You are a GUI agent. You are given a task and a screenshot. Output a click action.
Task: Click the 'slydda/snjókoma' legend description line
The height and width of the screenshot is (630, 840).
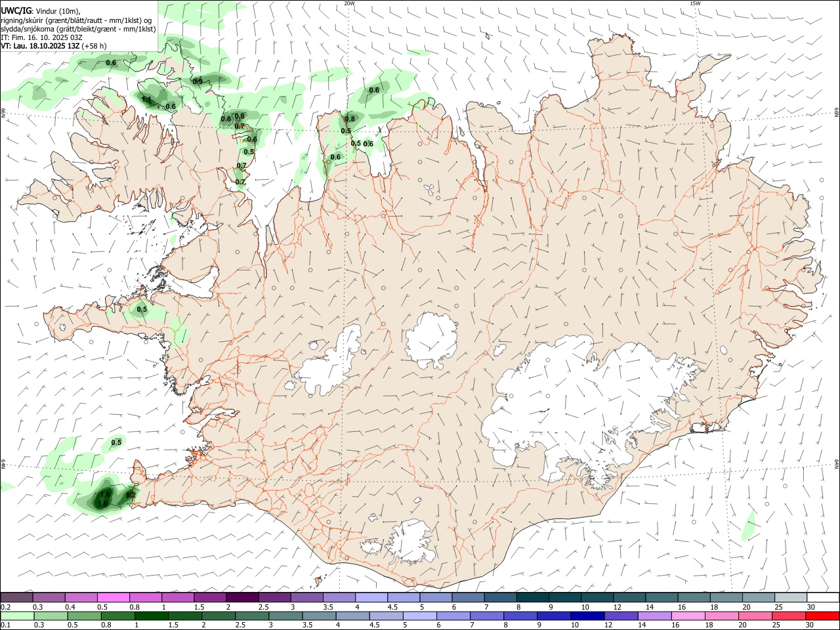point(78,29)
